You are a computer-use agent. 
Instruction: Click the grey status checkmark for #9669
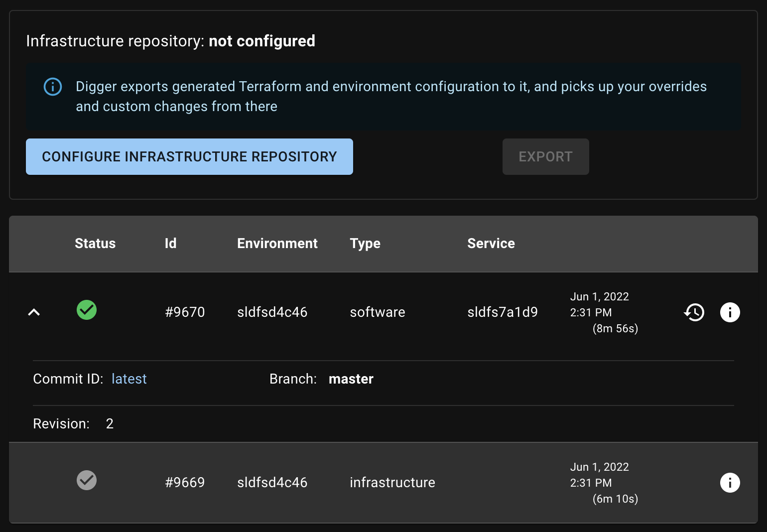click(x=87, y=480)
